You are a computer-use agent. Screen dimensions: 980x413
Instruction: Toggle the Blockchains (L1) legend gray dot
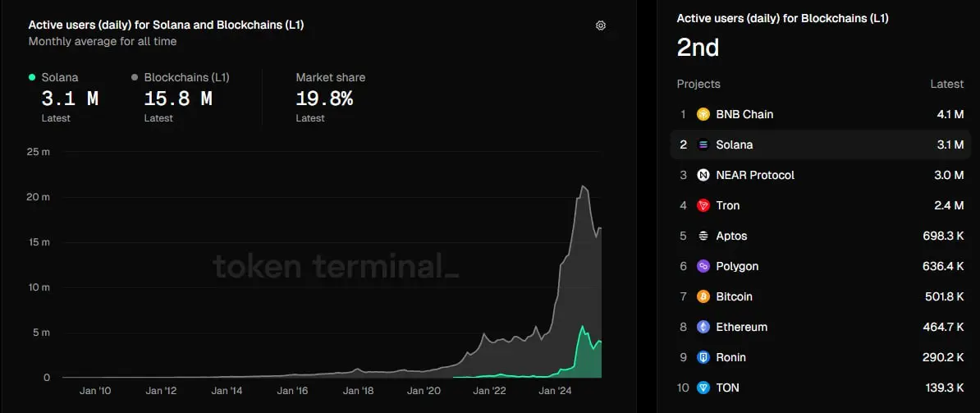135,77
